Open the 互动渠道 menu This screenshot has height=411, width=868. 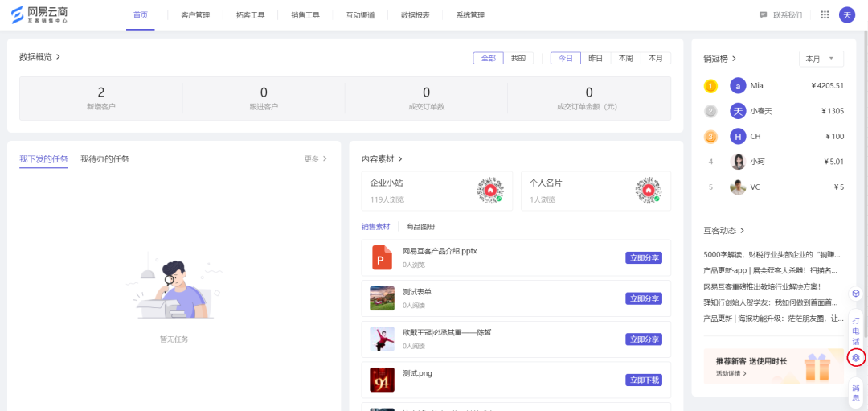pos(360,15)
